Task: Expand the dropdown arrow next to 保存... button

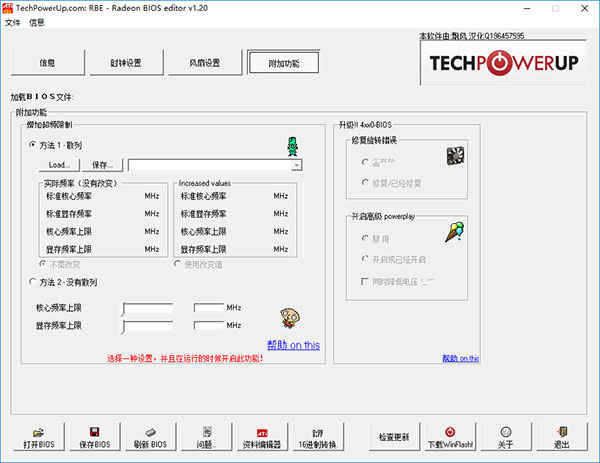Action: pos(297,165)
